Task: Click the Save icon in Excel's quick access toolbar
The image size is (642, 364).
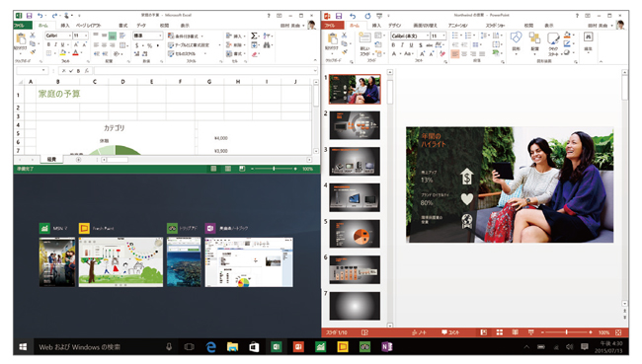Action: click(29, 16)
